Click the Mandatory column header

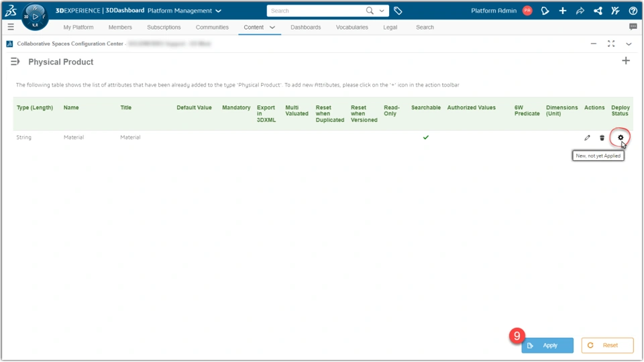click(236, 107)
